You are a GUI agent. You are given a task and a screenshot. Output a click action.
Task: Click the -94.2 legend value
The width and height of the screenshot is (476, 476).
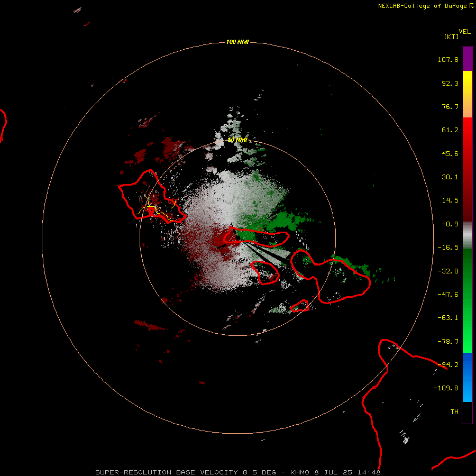pyautogui.click(x=448, y=365)
